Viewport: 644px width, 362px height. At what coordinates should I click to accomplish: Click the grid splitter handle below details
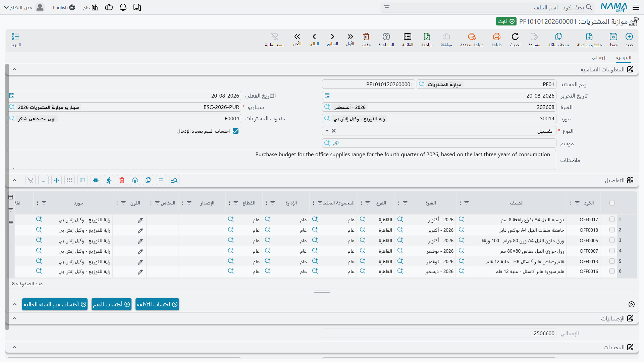point(322,292)
